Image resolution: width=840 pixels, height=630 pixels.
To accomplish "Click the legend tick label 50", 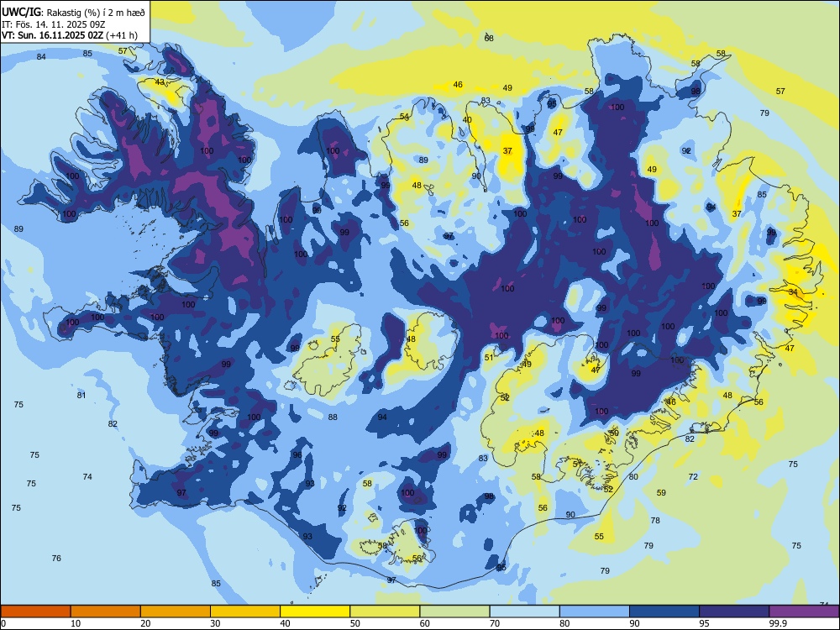I will (x=355, y=623).
